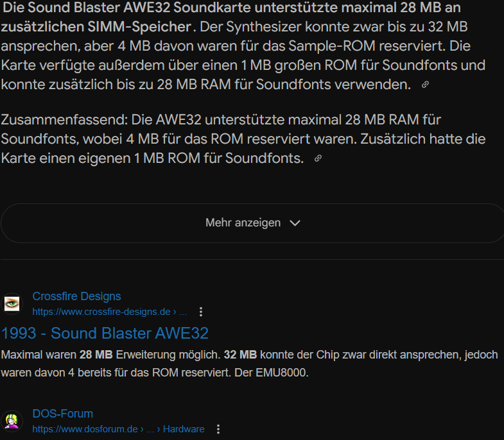Click the DOS-Forum character favicon

[12, 421]
